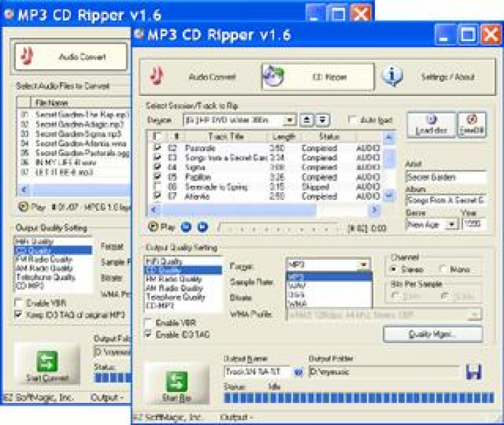Click the Load disc button
The height and width of the screenshot is (425, 504).
coord(431,125)
